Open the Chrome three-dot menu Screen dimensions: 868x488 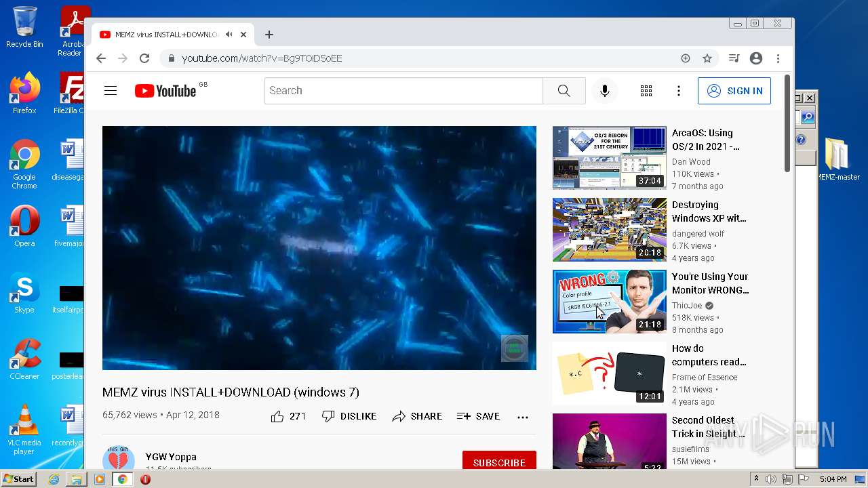(x=778, y=58)
